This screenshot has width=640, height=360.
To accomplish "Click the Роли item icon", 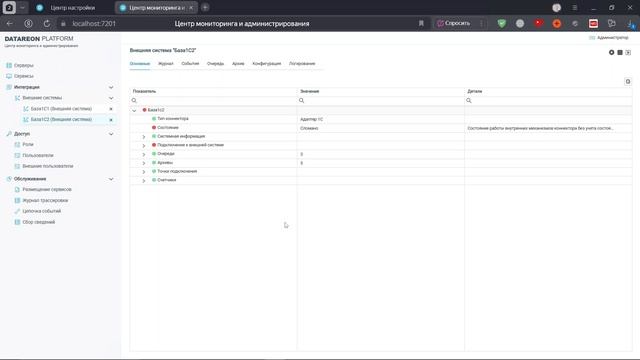I will (17, 144).
